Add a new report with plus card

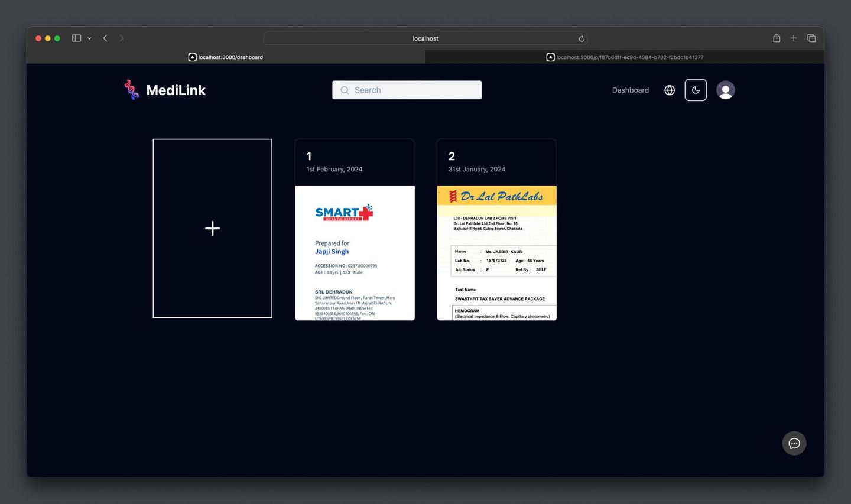[x=213, y=228]
